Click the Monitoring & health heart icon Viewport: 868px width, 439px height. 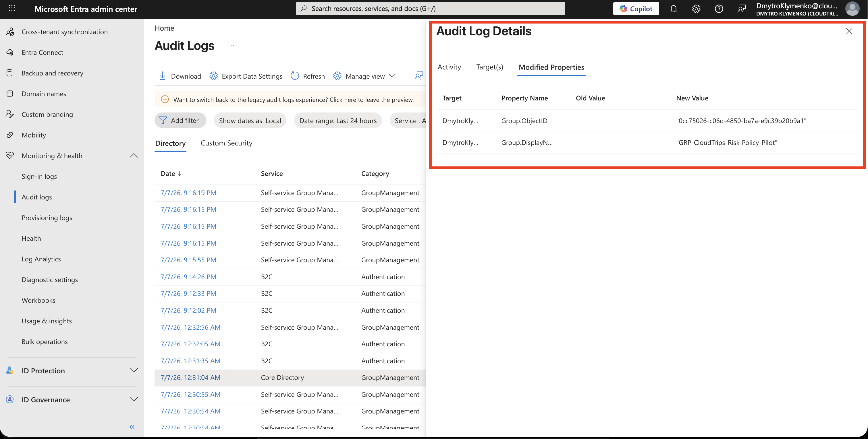tap(10, 156)
